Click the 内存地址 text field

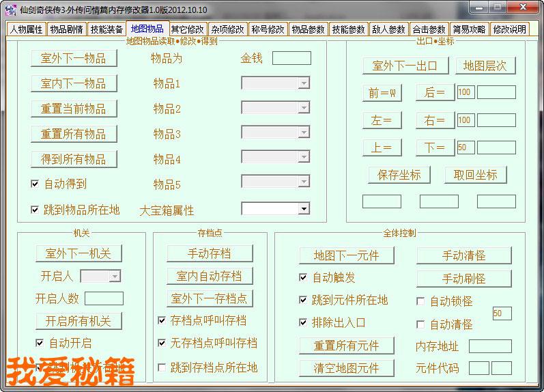click(x=489, y=346)
